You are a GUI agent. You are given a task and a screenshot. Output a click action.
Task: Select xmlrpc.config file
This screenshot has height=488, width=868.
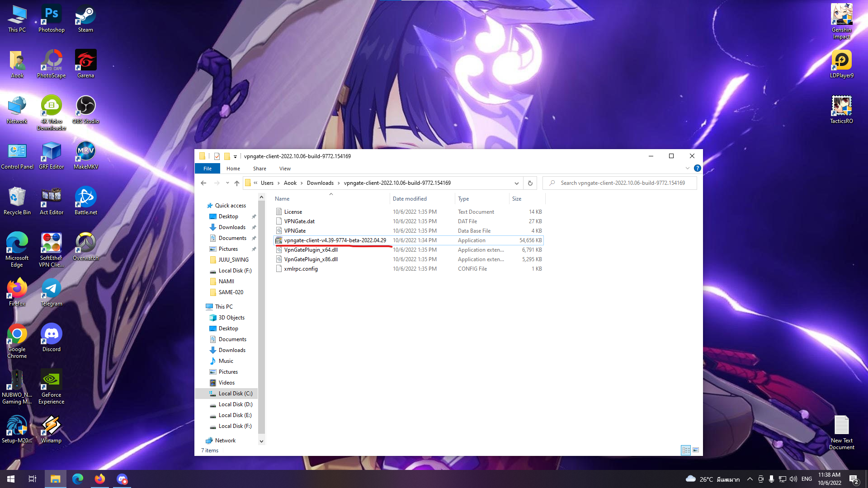[408, 269]
